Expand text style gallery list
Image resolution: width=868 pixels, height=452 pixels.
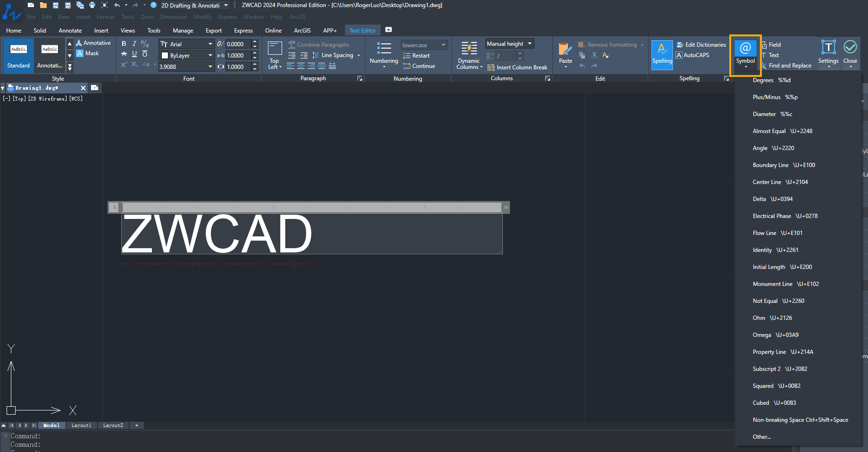click(x=70, y=67)
